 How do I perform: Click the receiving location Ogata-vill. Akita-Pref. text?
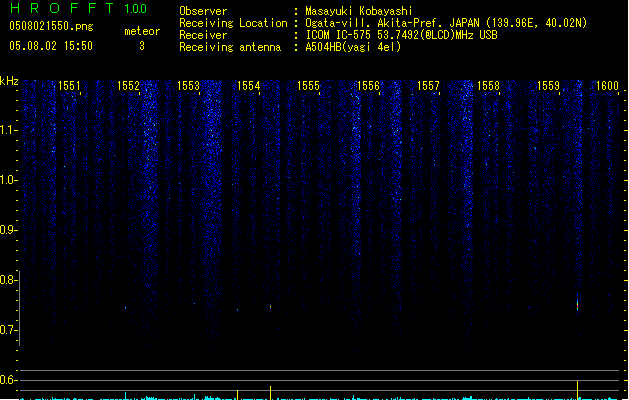[x=446, y=23]
